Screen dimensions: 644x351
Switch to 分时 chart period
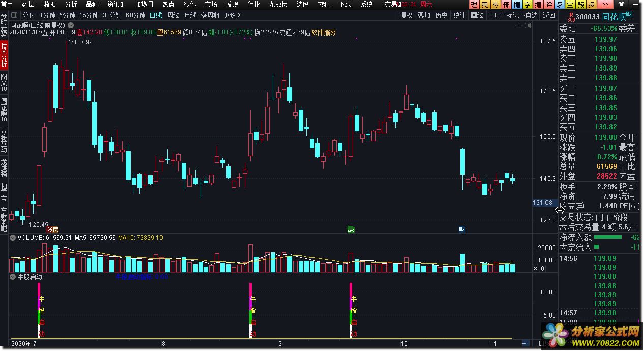[29, 15]
